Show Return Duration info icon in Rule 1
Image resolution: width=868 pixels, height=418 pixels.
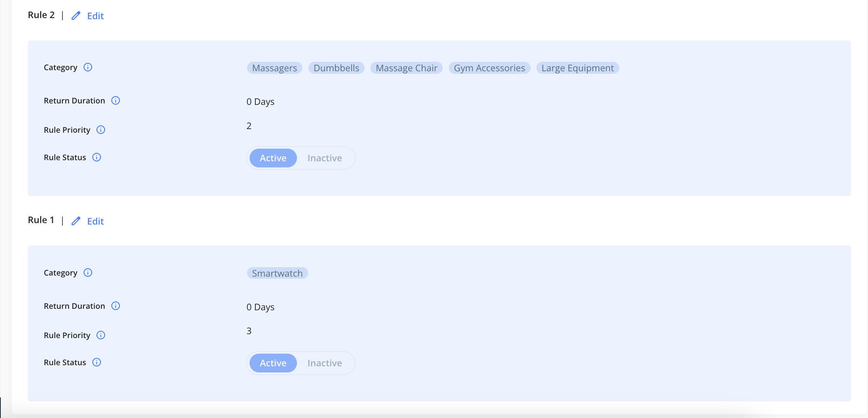pyautogui.click(x=115, y=306)
